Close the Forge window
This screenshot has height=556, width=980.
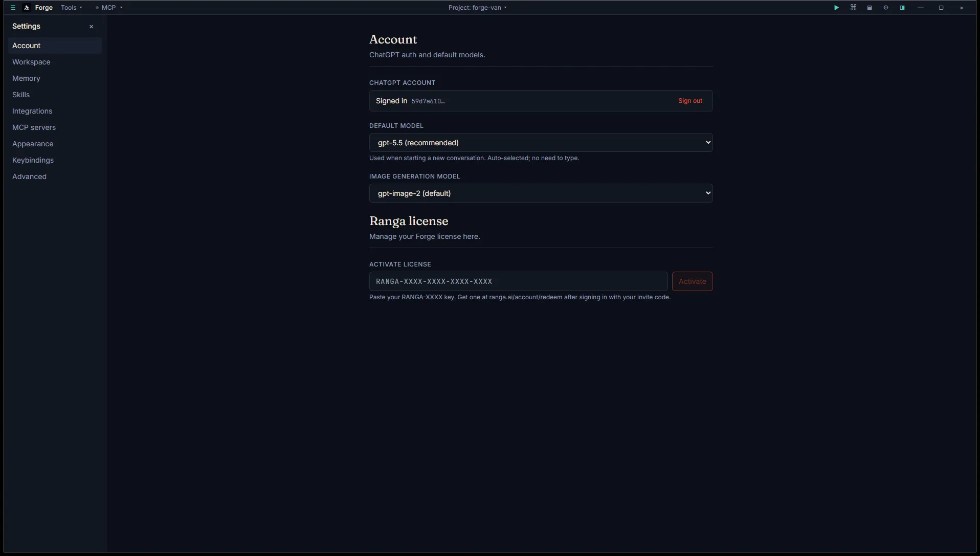pyautogui.click(x=962, y=8)
